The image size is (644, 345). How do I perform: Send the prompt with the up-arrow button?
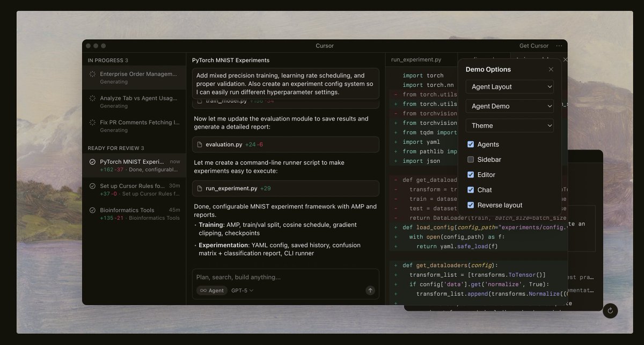[370, 290]
